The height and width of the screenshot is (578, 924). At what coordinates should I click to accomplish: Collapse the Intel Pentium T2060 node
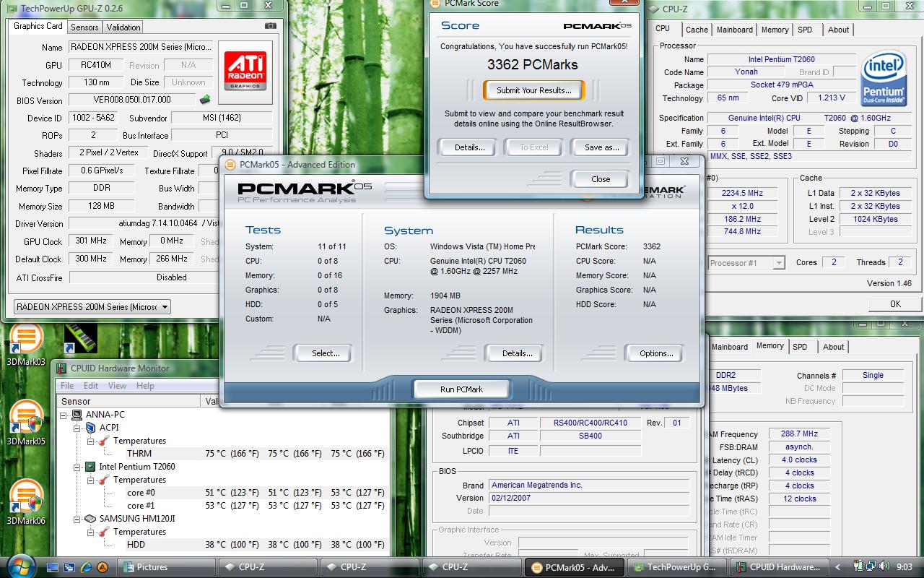[x=77, y=467]
